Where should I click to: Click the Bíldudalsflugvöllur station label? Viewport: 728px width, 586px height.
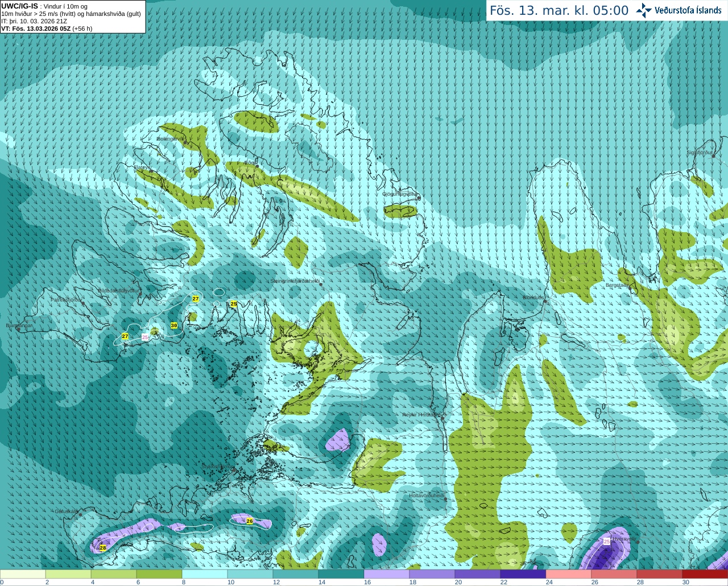[118, 290]
